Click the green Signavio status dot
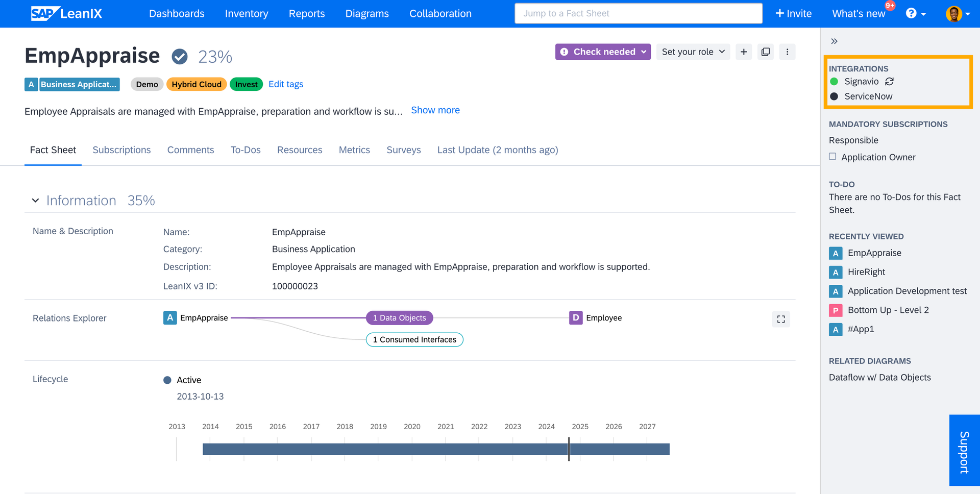This screenshot has height=494, width=980. click(834, 82)
